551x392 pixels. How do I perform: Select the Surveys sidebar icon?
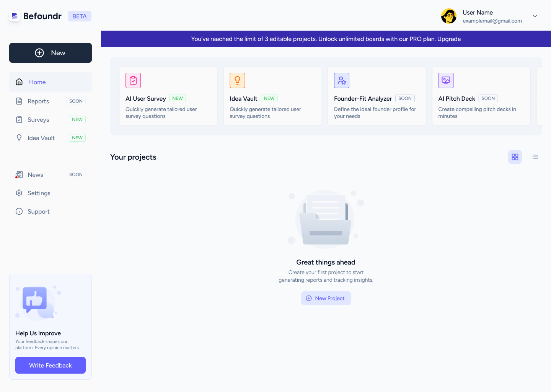19,119
